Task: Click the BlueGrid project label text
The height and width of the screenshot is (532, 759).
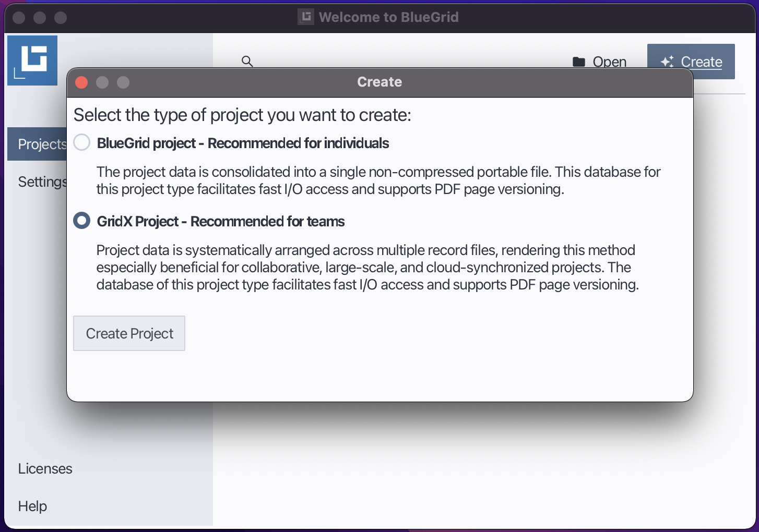Action: [242, 143]
